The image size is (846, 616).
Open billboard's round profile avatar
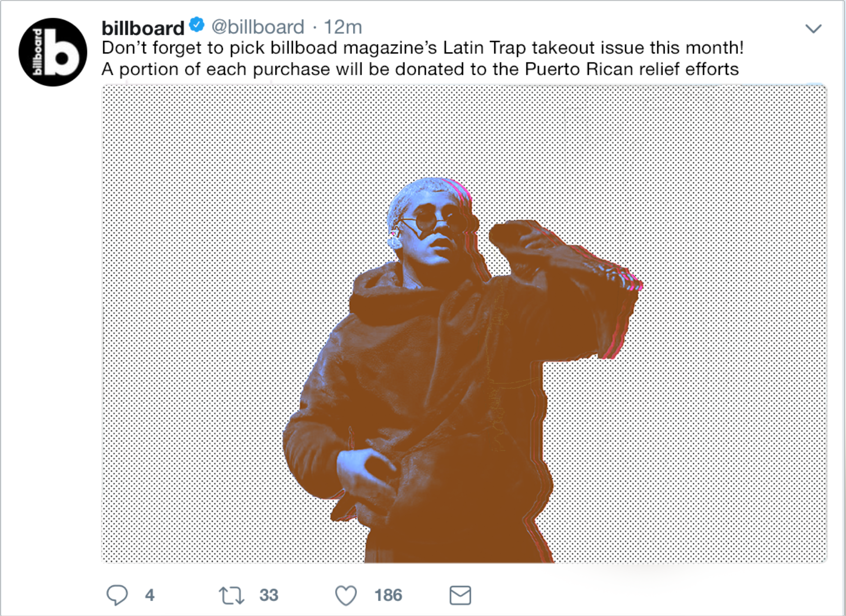[x=53, y=52]
